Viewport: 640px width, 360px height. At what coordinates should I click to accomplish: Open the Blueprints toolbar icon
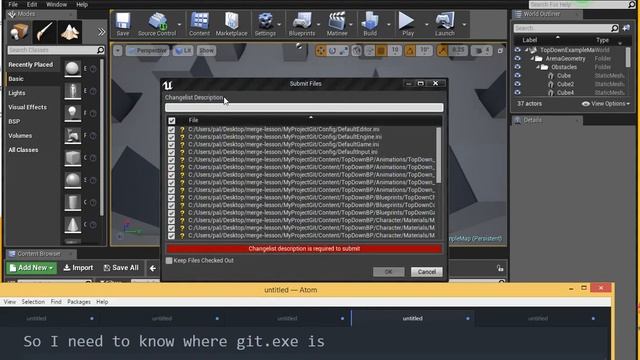click(302, 24)
